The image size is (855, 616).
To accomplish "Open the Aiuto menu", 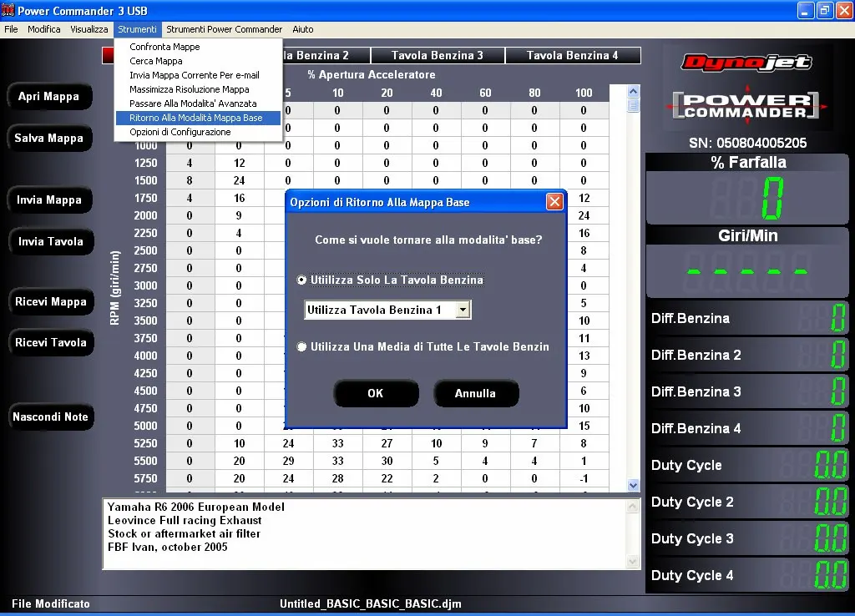I will pyautogui.click(x=302, y=29).
